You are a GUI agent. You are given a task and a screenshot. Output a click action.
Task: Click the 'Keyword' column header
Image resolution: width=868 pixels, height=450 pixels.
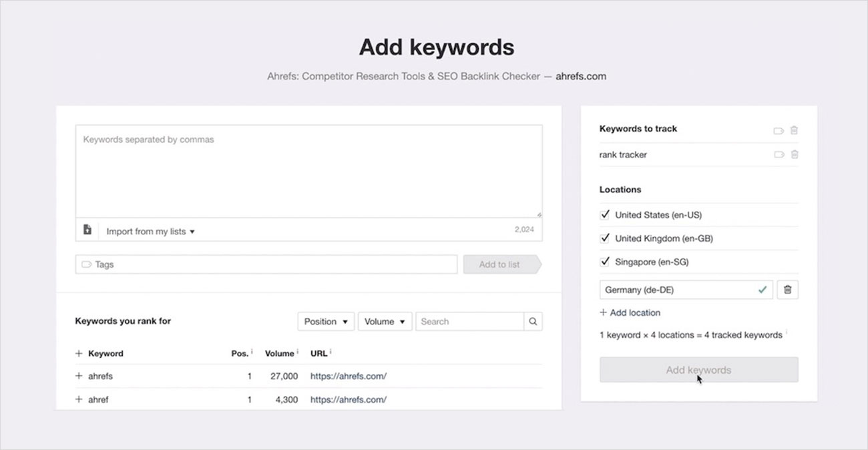105,354
